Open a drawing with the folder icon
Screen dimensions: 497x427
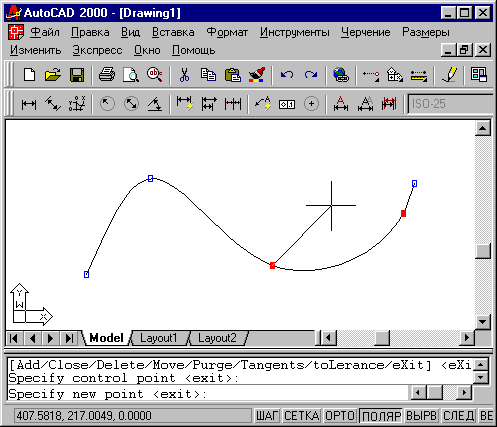[x=53, y=75]
